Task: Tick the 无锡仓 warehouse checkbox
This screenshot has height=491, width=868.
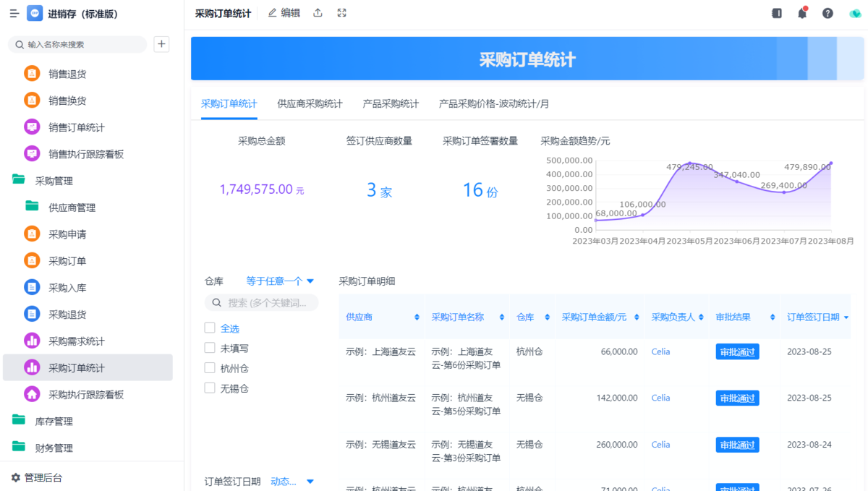Action: point(210,388)
